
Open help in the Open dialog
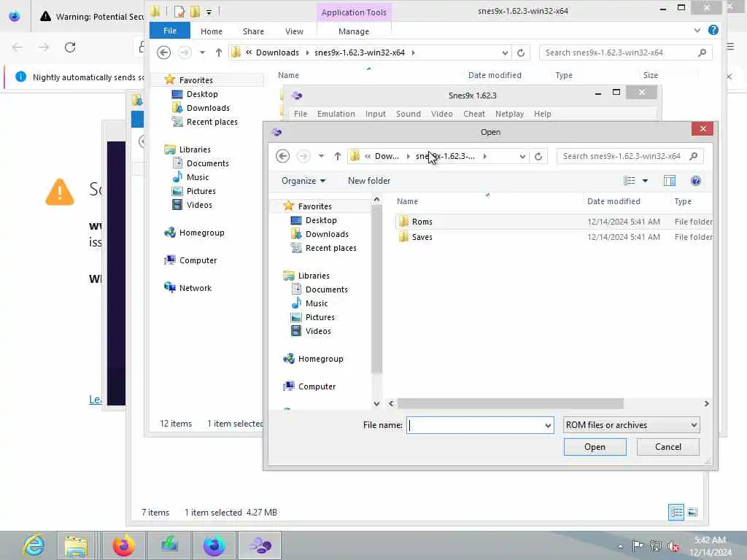(695, 181)
